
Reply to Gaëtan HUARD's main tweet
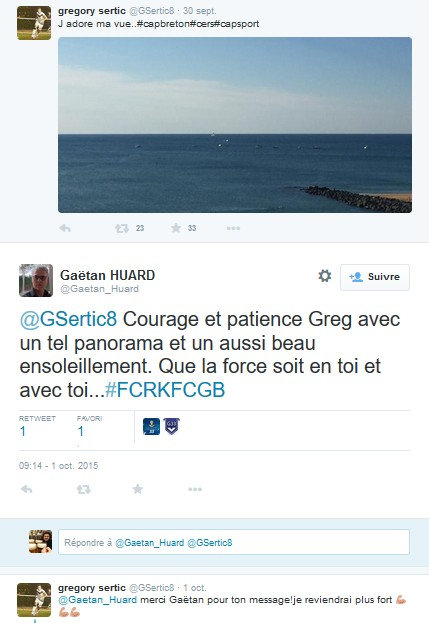(27, 489)
